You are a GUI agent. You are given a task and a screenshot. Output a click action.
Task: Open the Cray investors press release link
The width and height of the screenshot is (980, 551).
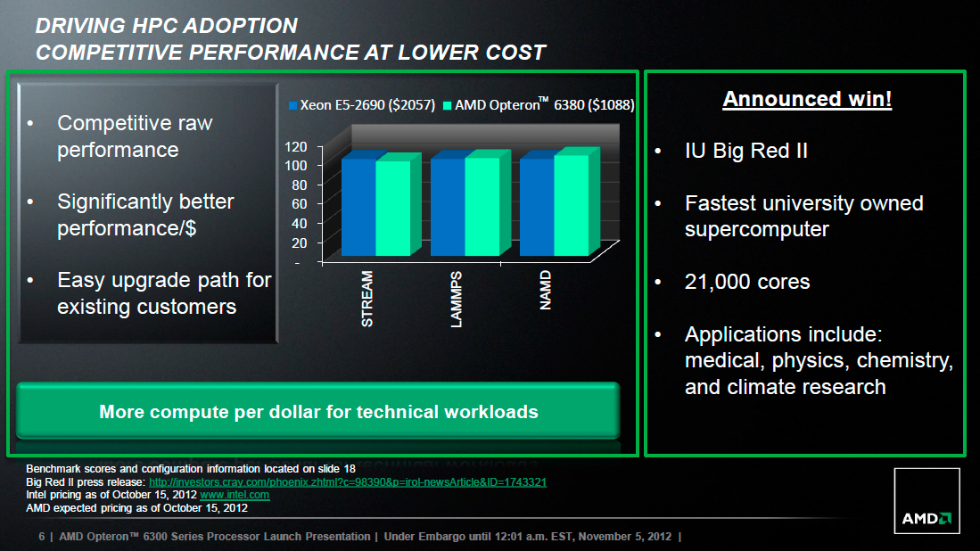[x=348, y=482]
